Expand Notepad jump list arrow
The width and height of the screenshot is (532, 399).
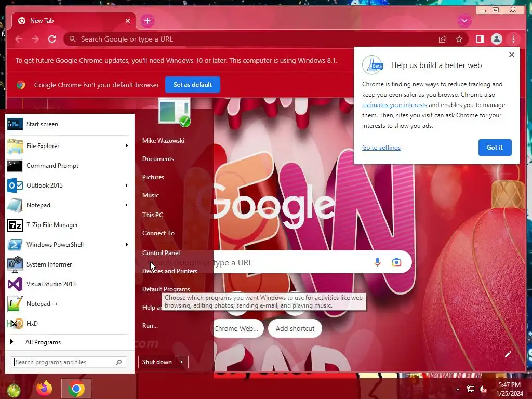[127, 205]
